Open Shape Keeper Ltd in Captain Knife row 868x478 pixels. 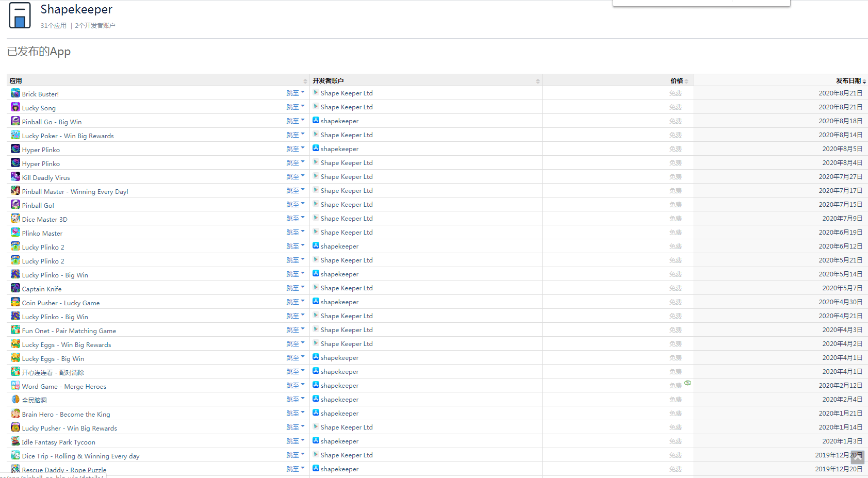[x=347, y=288]
